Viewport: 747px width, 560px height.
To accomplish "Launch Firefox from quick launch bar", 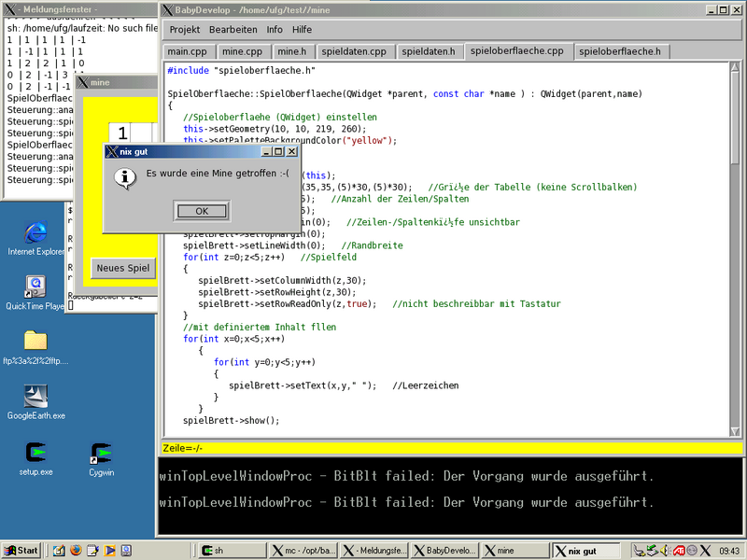I will 76,551.
